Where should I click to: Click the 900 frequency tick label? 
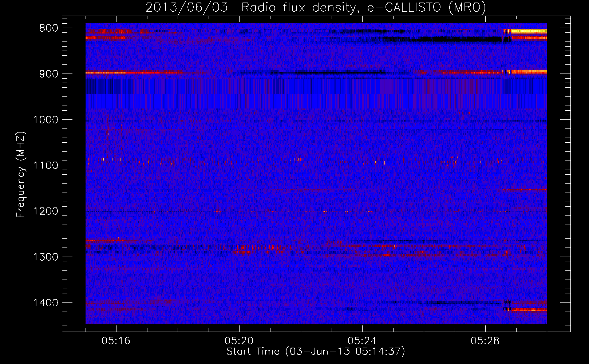48,74
